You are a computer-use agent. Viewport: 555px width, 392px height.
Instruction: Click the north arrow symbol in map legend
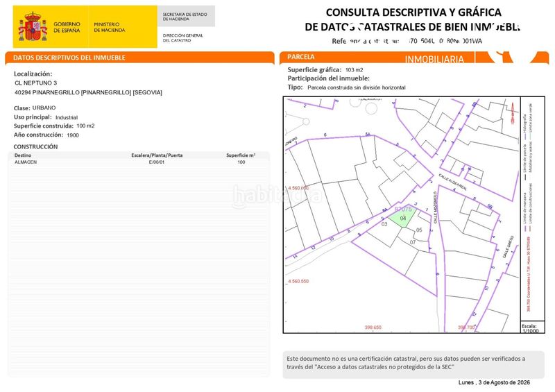pos(512,112)
